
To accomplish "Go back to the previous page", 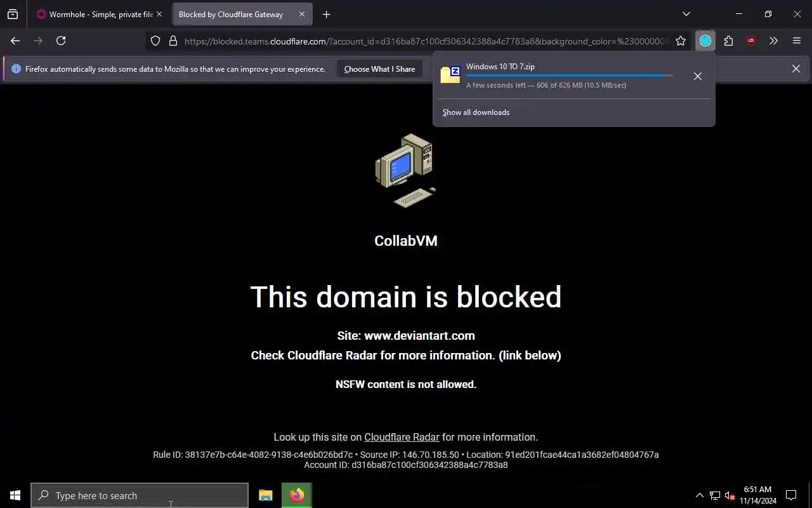I will pos(15,41).
